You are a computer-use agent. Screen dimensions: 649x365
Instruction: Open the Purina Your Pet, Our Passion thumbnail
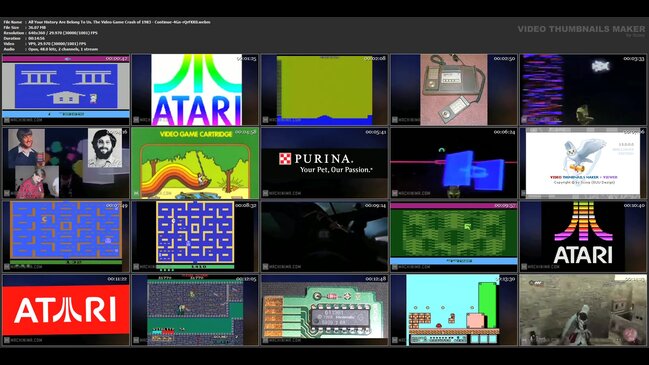(324, 163)
